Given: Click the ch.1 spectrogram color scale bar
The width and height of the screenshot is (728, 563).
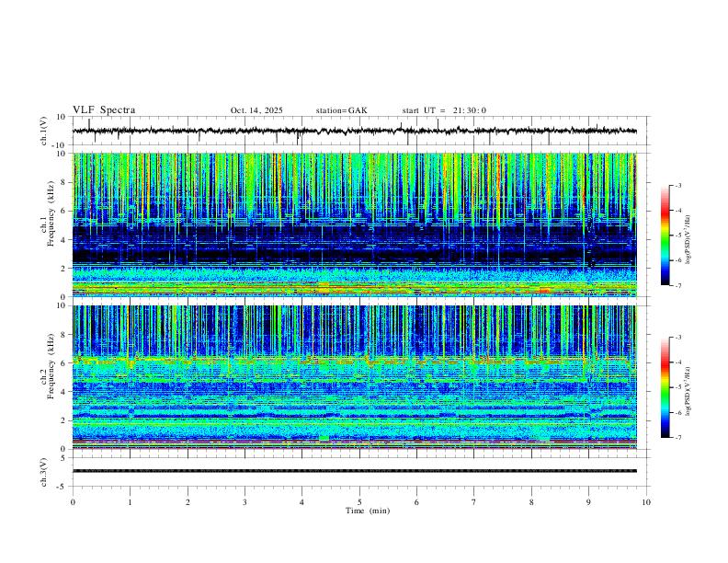Looking at the screenshot, I should 665,236.
